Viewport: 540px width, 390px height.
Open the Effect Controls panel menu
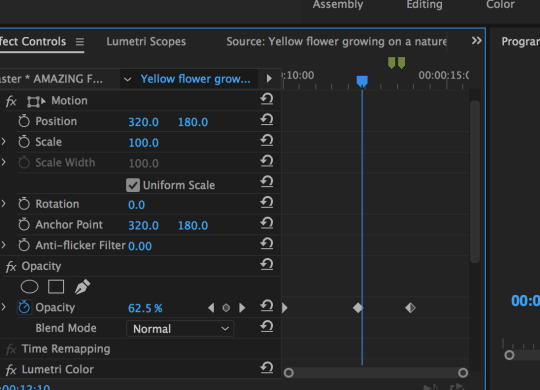tap(80, 42)
